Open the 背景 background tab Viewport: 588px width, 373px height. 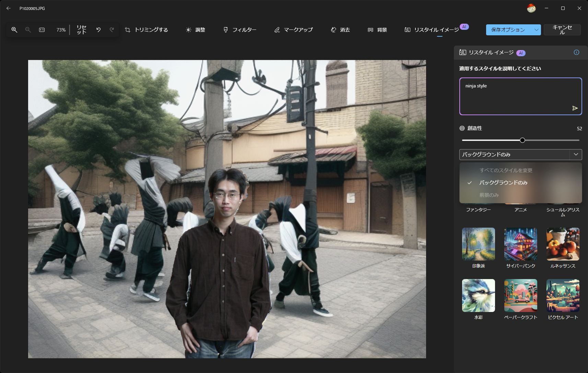[x=377, y=30]
